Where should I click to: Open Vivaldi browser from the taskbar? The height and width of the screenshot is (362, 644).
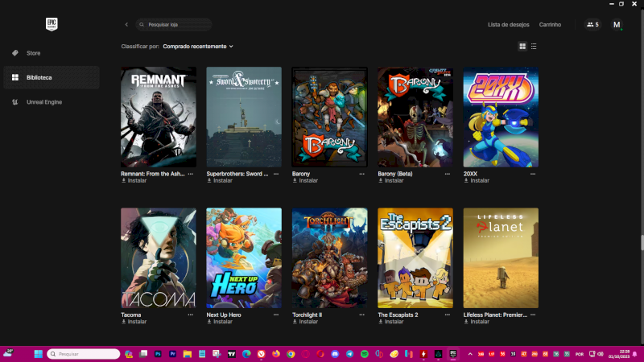tap(261, 354)
